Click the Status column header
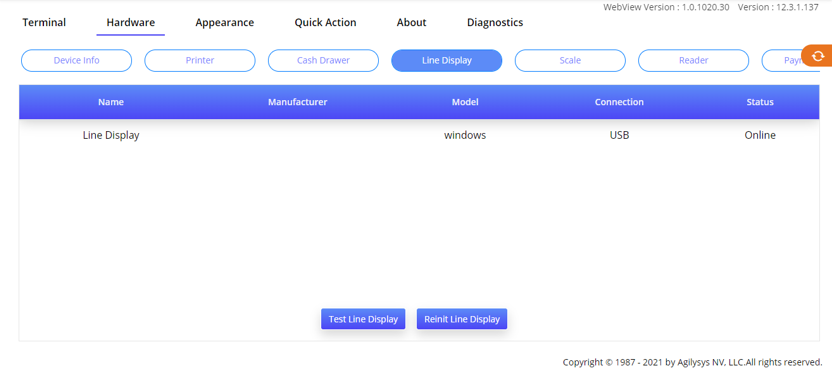 tap(760, 102)
